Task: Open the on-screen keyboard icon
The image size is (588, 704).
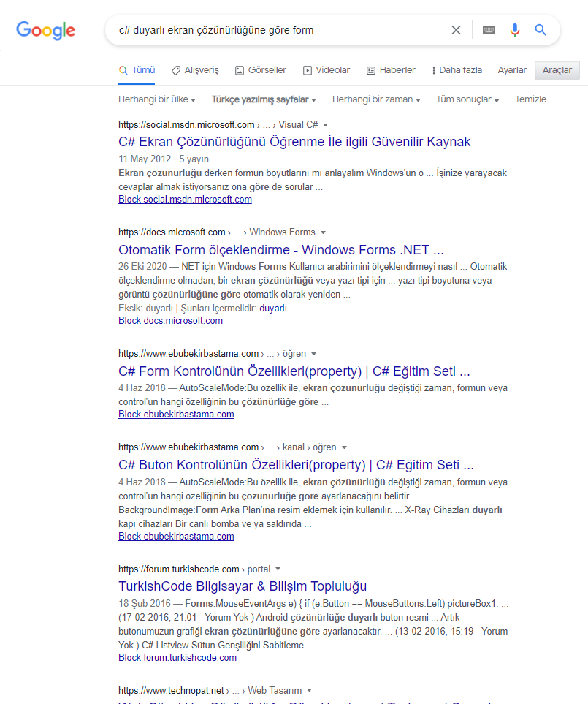Action: pos(489,30)
